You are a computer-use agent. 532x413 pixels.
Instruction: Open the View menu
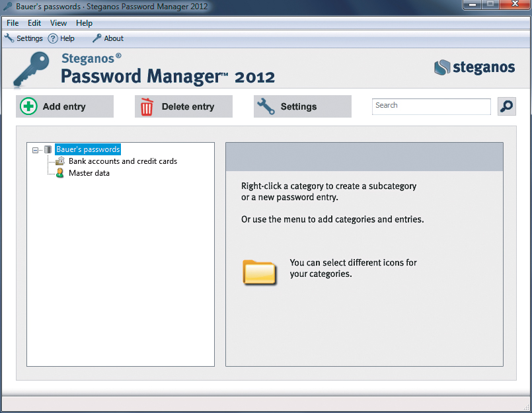point(58,23)
